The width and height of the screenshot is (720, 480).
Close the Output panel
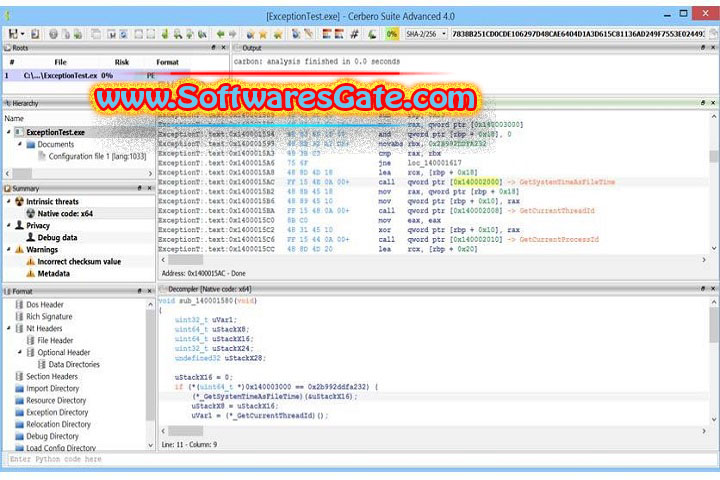pyautogui.click(x=713, y=47)
